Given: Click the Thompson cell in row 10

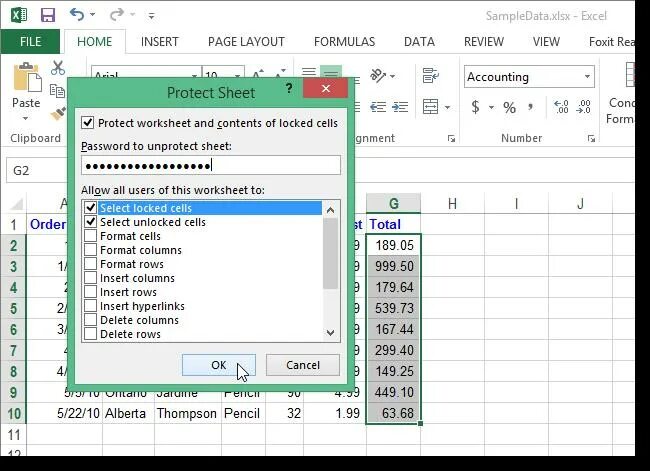Looking at the screenshot, I should tap(187, 413).
